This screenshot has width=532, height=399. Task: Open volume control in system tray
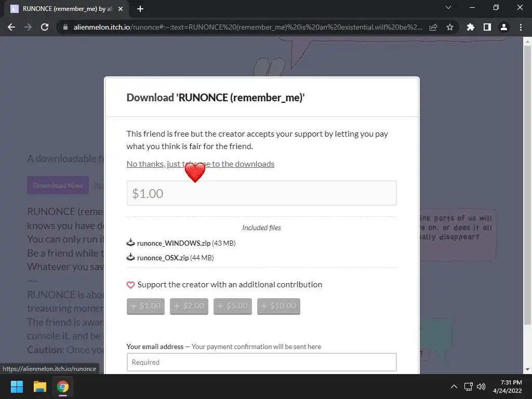(x=481, y=387)
